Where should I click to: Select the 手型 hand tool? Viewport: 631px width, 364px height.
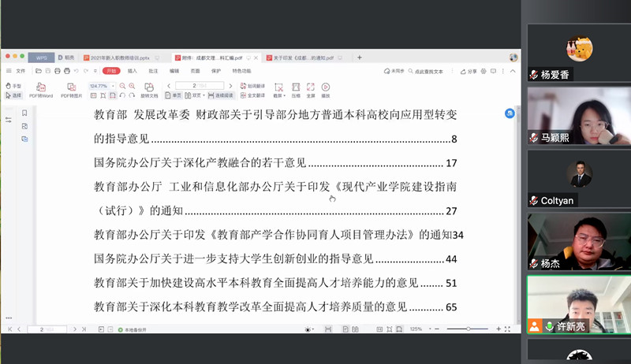14,86
